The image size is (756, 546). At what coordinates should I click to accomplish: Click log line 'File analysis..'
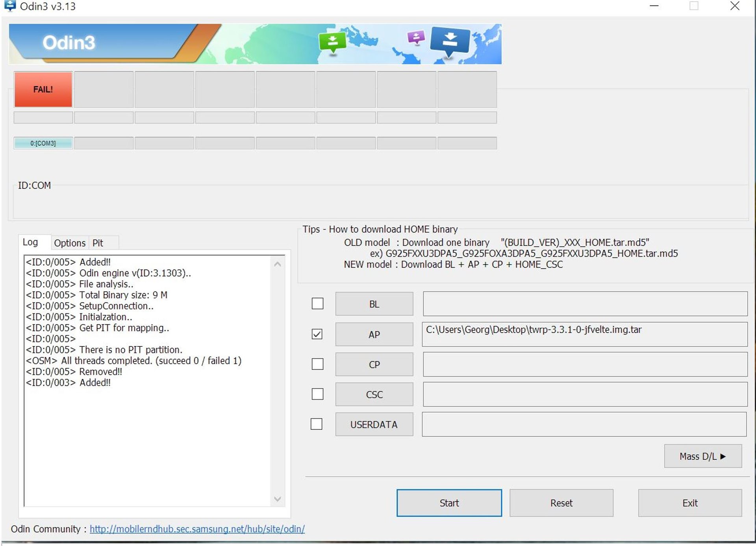click(80, 284)
